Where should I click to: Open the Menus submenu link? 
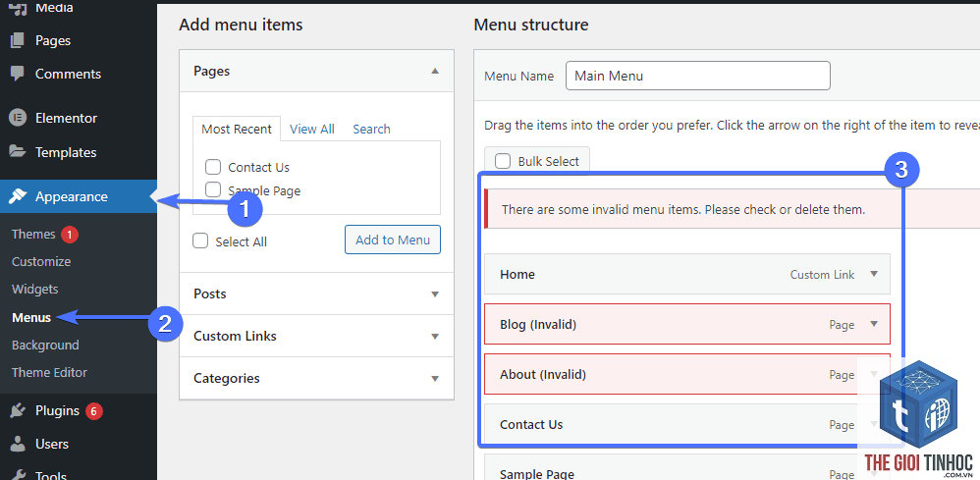(31, 317)
